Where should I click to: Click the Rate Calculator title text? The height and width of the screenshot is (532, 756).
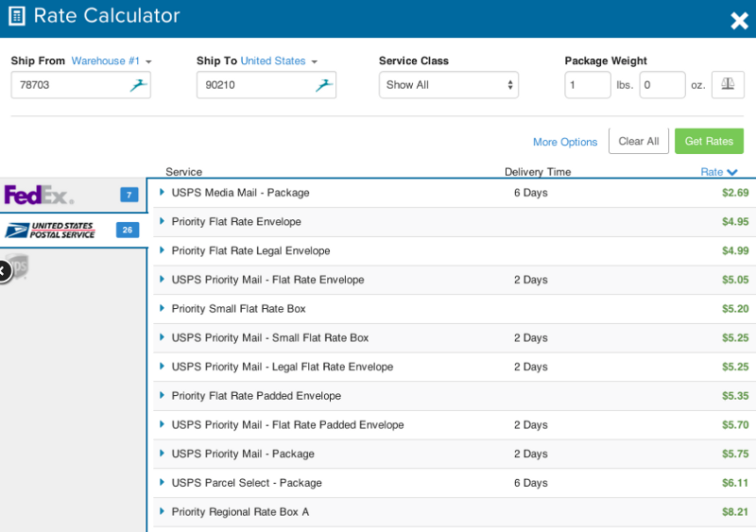(x=107, y=16)
